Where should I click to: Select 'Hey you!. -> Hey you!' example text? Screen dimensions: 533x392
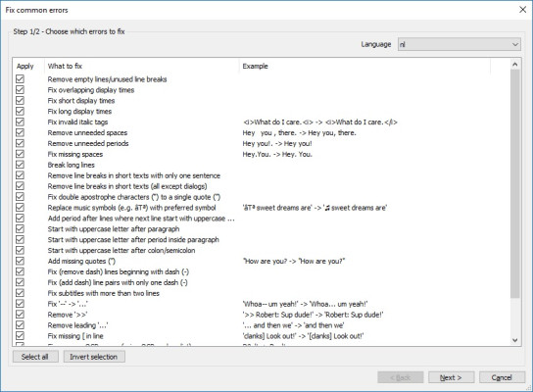tap(277, 143)
